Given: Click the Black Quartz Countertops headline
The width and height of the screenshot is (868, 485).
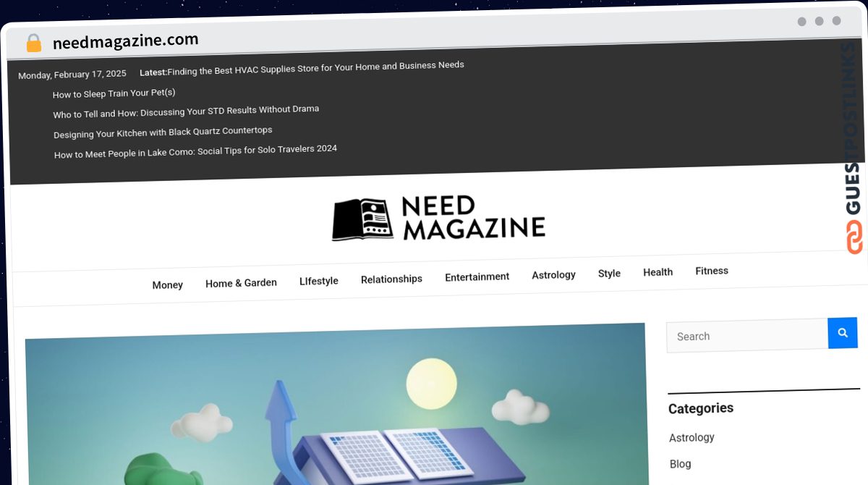Looking at the screenshot, I should tap(162, 131).
